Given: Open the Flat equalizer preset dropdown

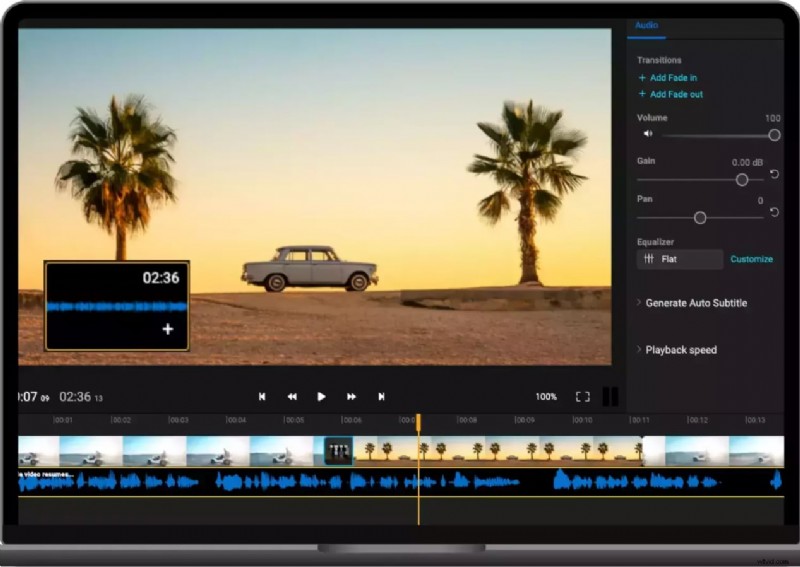Looking at the screenshot, I should click(x=680, y=259).
